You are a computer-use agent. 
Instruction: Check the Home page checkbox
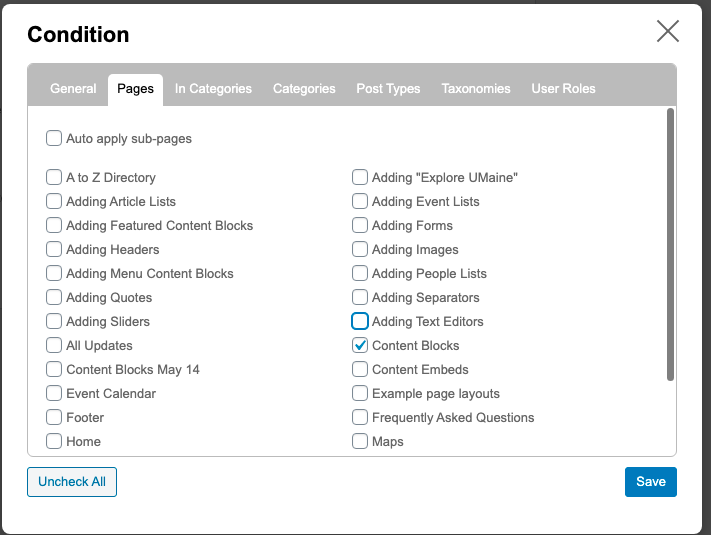54,441
